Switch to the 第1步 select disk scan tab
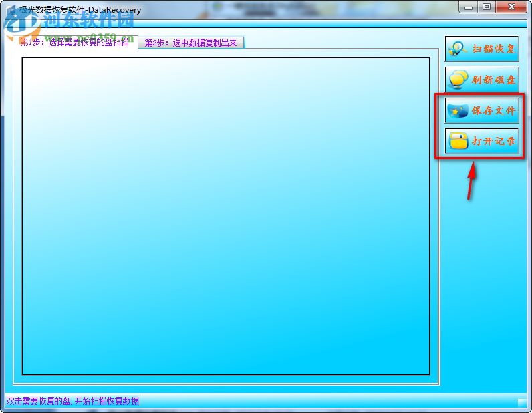532x413 pixels. [76, 42]
